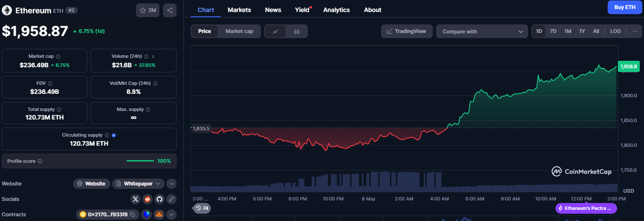Screen dimensions: 644x221
Task: Open the chart more options ellipsis
Action: (x=635, y=31)
